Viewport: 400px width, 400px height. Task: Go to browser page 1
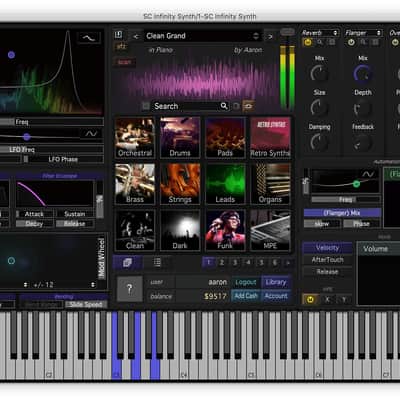tap(209, 263)
